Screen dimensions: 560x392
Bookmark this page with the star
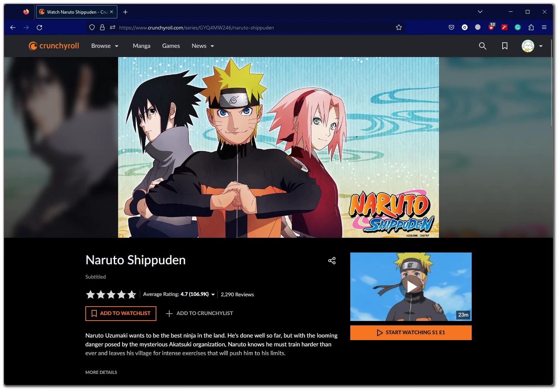click(398, 27)
